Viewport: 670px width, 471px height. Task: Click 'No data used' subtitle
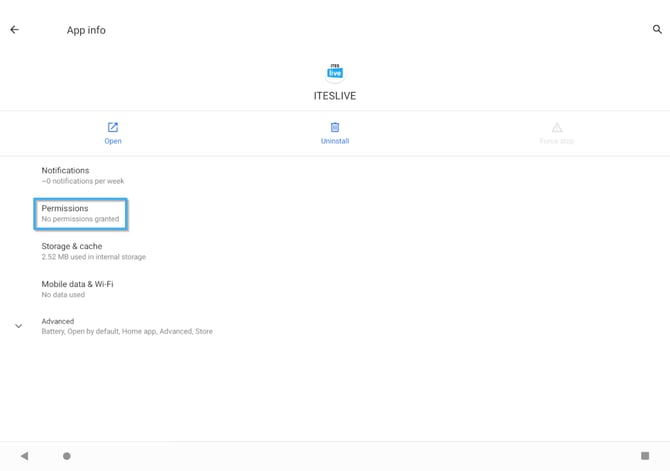coord(63,294)
